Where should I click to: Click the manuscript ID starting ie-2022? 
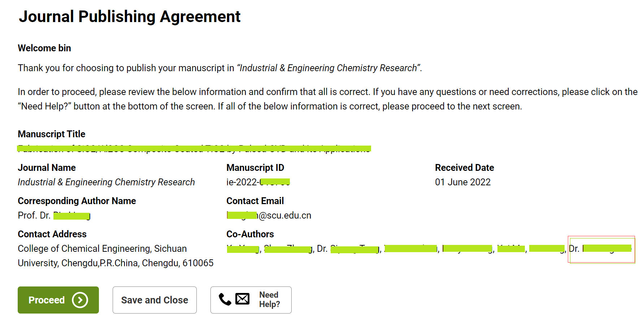(258, 182)
